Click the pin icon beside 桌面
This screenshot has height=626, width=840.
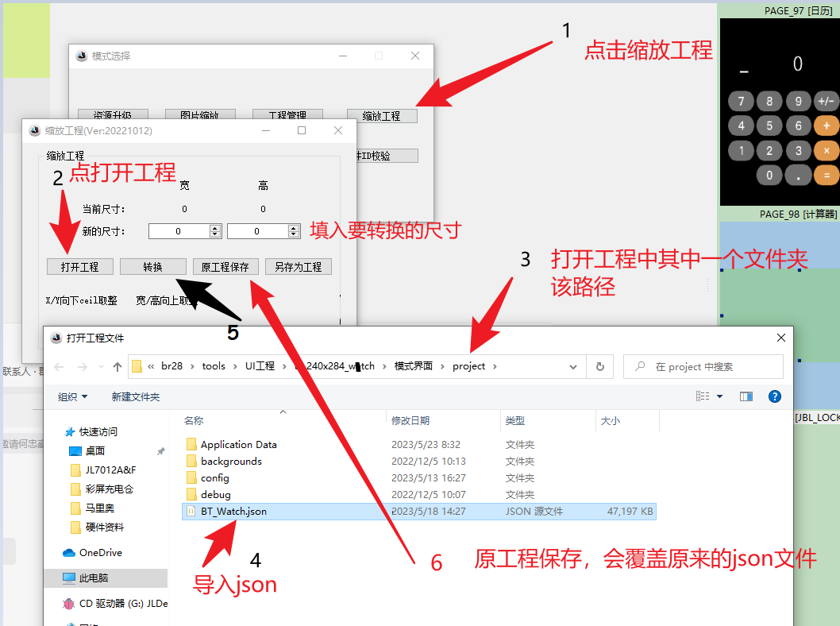(x=160, y=451)
